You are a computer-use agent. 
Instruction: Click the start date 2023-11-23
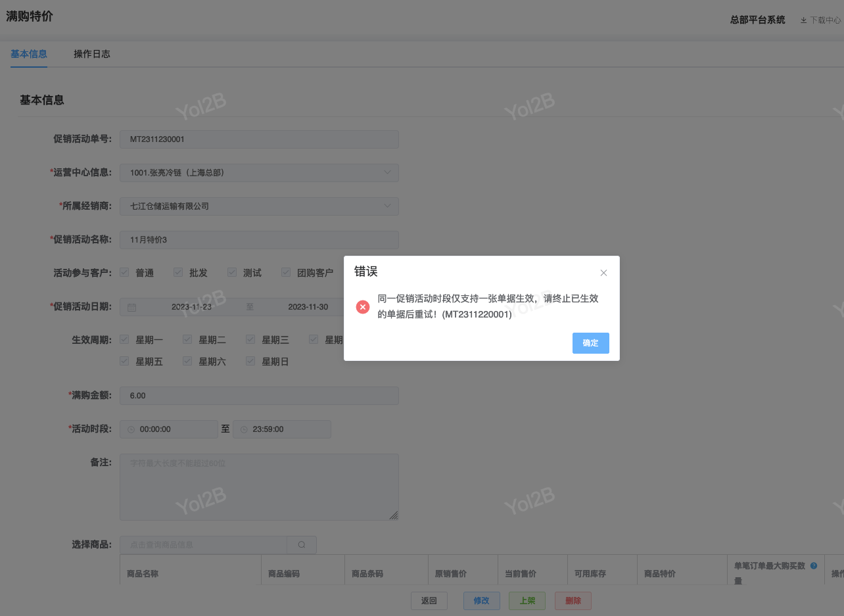click(x=191, y=307)
